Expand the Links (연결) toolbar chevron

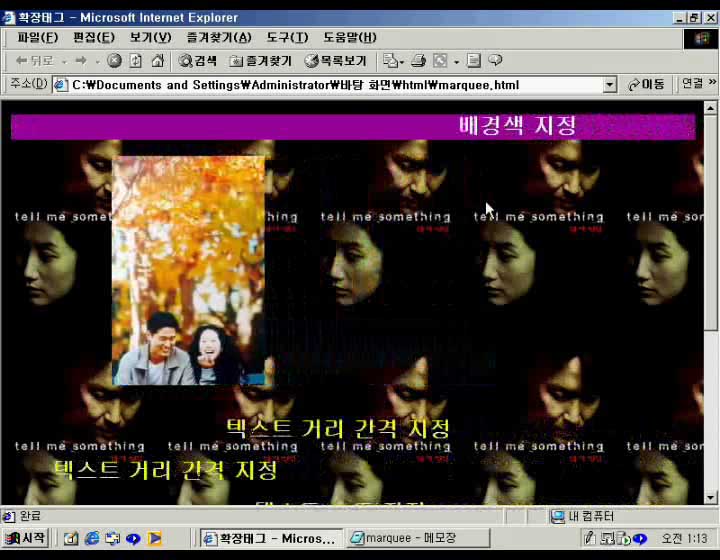point(712,82)
